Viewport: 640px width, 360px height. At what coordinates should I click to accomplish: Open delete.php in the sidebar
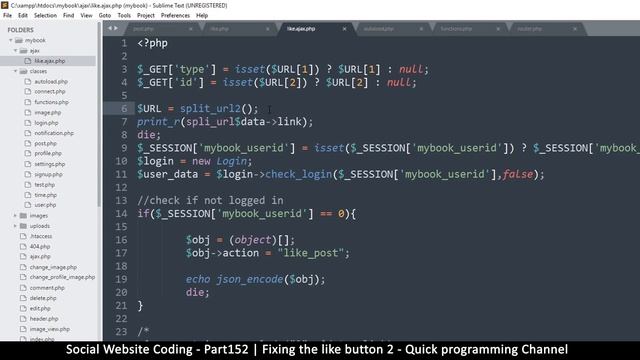[43, 298]
